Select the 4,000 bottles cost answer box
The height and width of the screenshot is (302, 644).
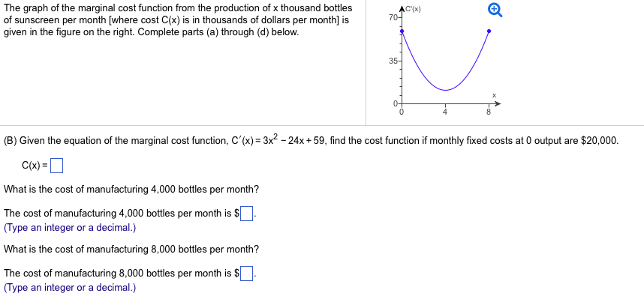(249, 214)
